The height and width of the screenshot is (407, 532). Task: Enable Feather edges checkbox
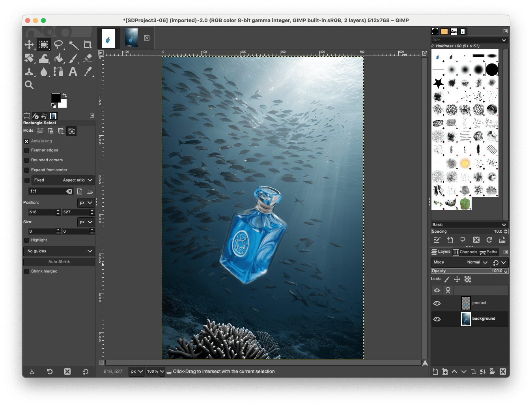(27, 150)
